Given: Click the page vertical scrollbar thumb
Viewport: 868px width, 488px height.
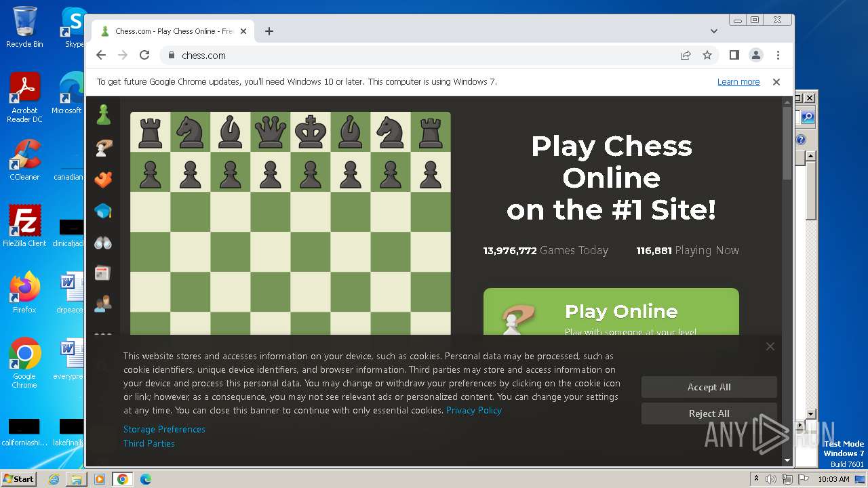Looking at the screenshot, I should [x=787, y=142].
